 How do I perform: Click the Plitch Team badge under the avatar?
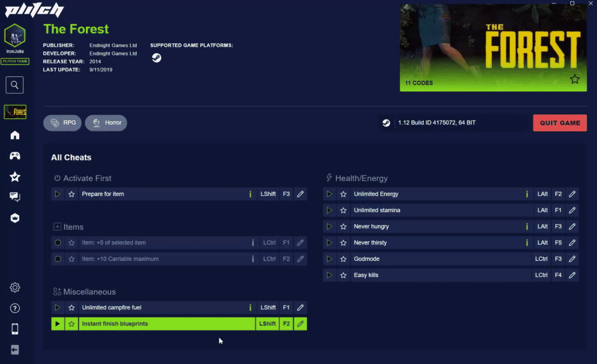point(15,61)
